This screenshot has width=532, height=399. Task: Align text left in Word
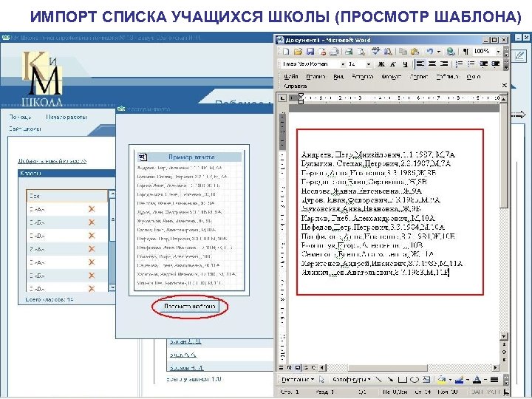point(420,64)
